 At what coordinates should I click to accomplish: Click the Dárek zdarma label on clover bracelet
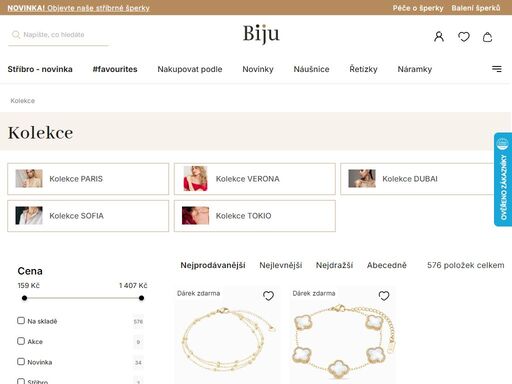[314, 293]
